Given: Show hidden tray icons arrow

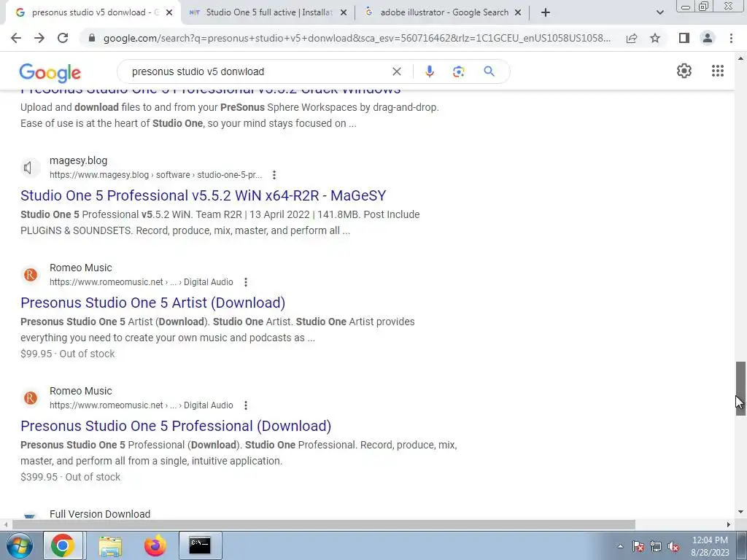Looking at the screenshot, I should click(620, 547).
